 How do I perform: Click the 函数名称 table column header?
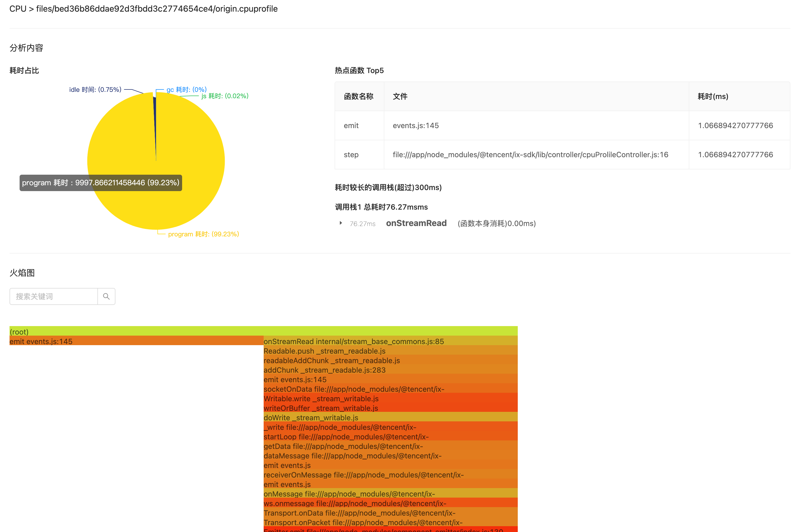(359, 96)
